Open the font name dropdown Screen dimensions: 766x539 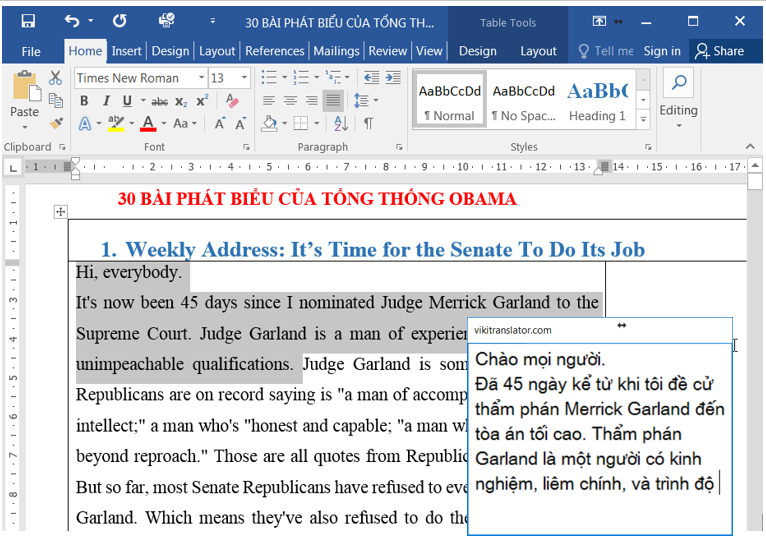pyautogui.click(x=201, y=78)
